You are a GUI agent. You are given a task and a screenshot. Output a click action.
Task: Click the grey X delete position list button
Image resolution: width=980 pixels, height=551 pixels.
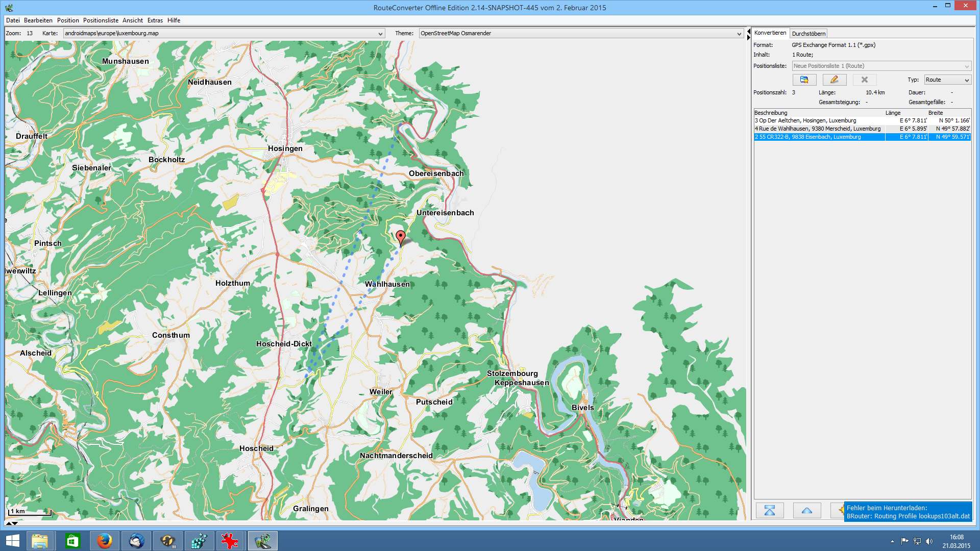[864, 80]
